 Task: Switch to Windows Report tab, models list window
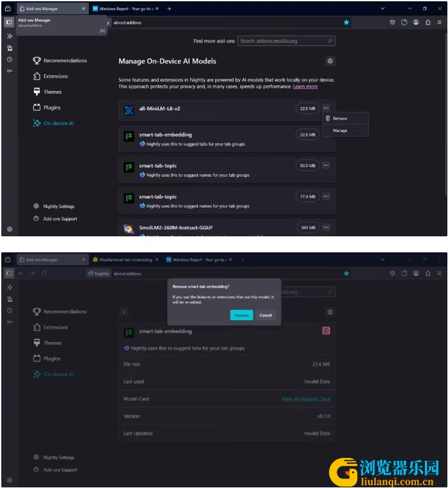point(125,9)
